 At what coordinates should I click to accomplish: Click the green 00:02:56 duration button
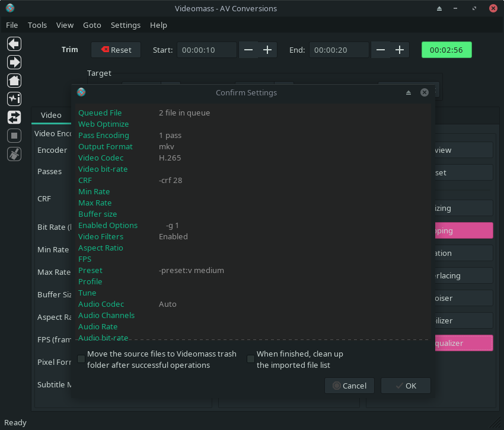(x=446, y=50)
